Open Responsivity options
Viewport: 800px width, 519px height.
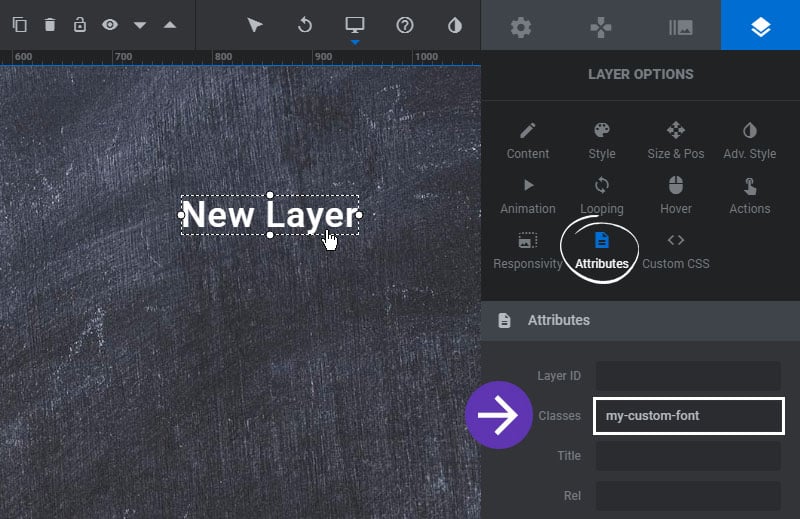point(528,251)
